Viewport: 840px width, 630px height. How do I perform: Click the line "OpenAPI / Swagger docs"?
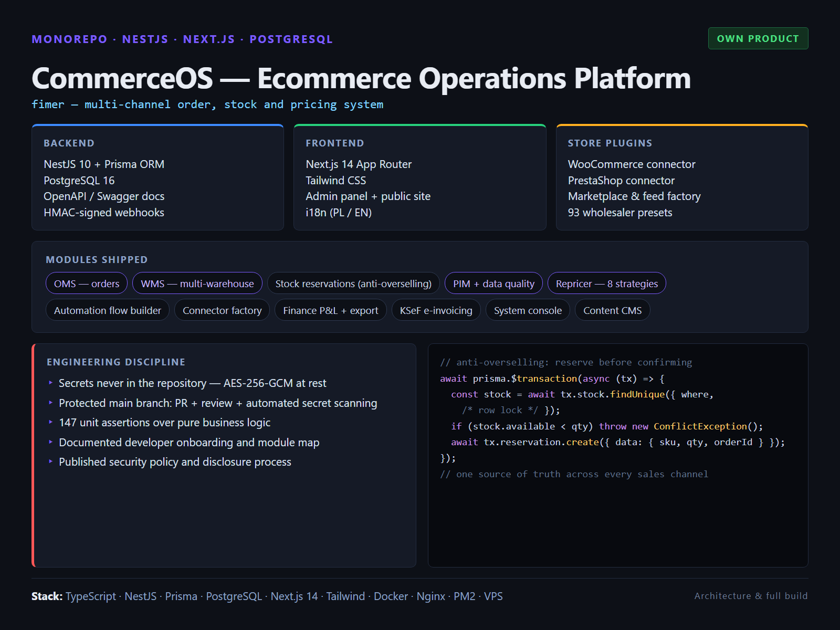pos(104,196)
